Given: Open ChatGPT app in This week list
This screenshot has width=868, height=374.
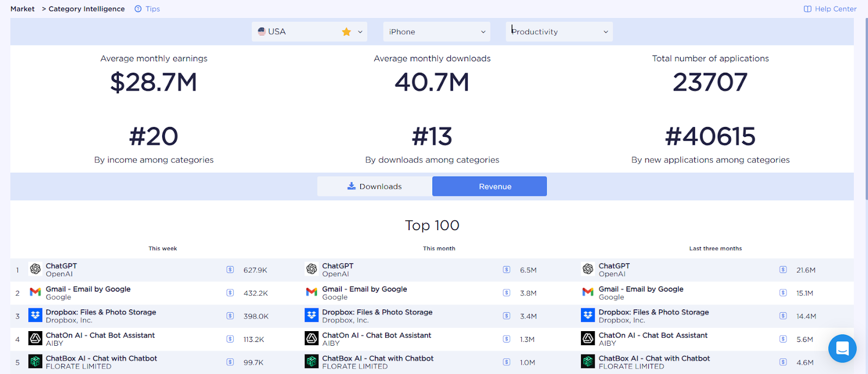Looking at the screenshot, I should pyautogui.click(x=61, y=266).
